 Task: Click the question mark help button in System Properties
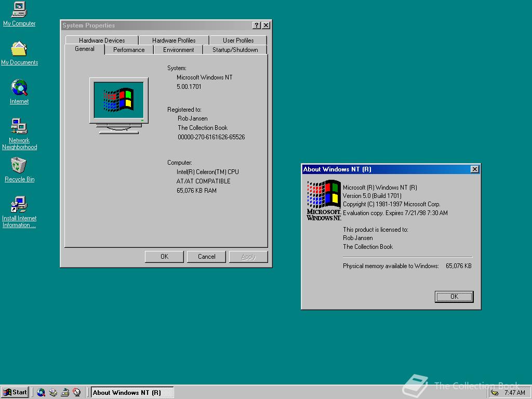tap(257, 25)
